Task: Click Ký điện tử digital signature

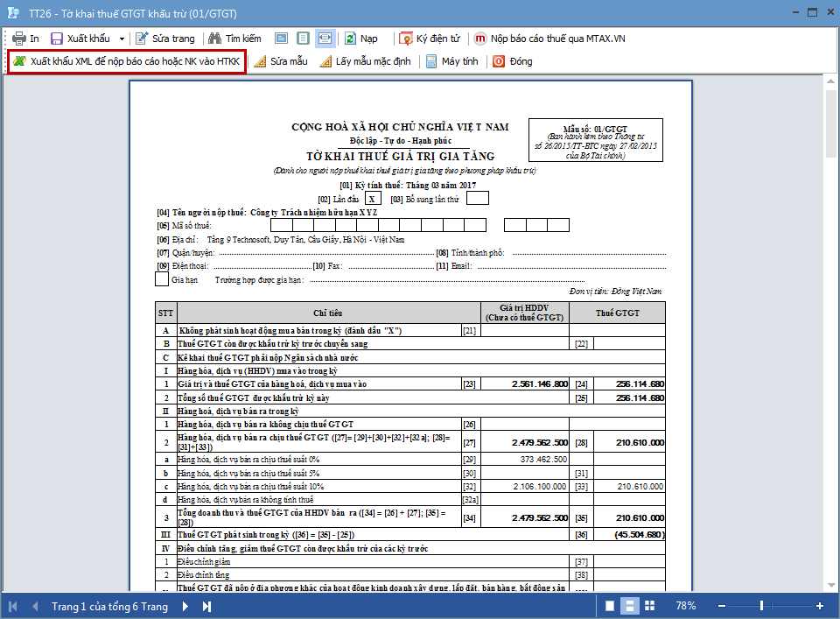Action: [x=430, y=39]
